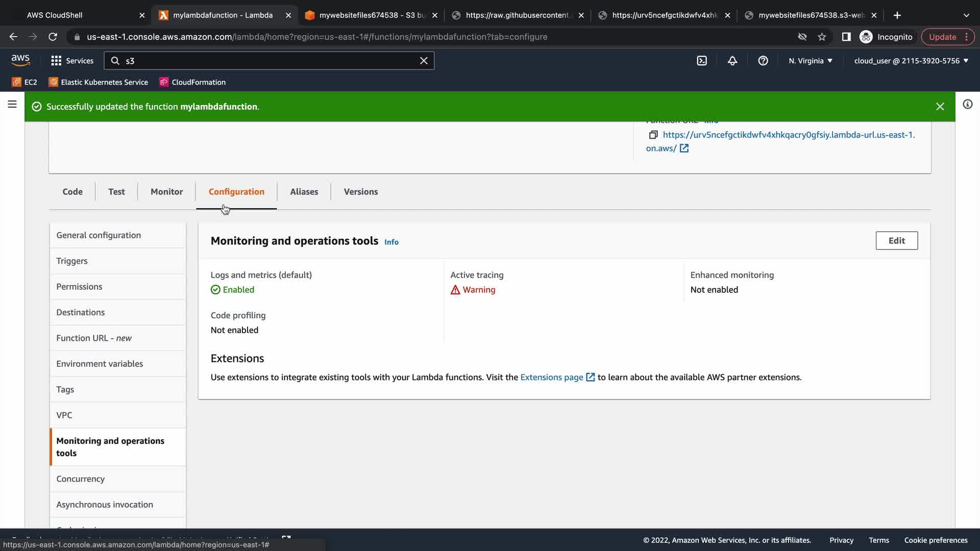980x551 pixels.
Task: Click the Edit button for monitoring tools
Action: click(x=896, y=241)
